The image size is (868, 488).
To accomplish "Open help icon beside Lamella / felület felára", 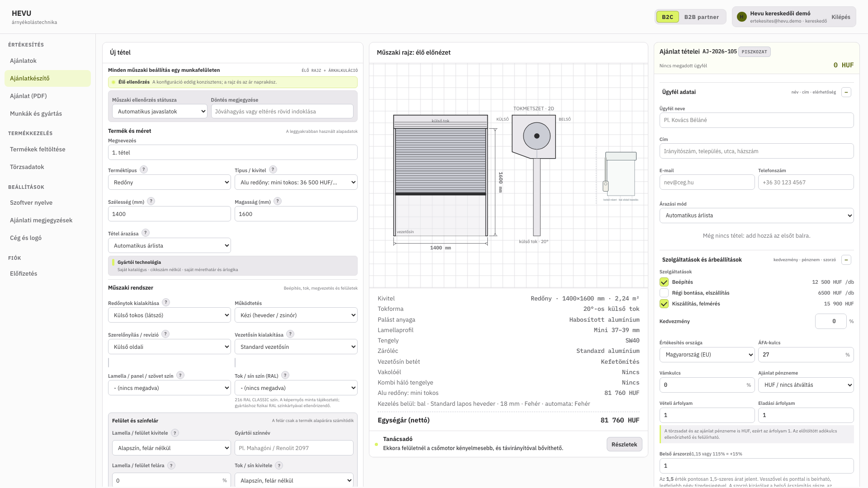I will click(x=171, y=465).
